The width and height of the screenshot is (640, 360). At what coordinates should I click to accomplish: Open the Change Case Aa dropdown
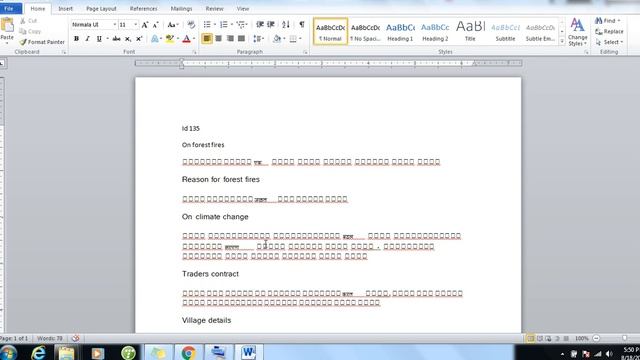[x=173, y=25]
